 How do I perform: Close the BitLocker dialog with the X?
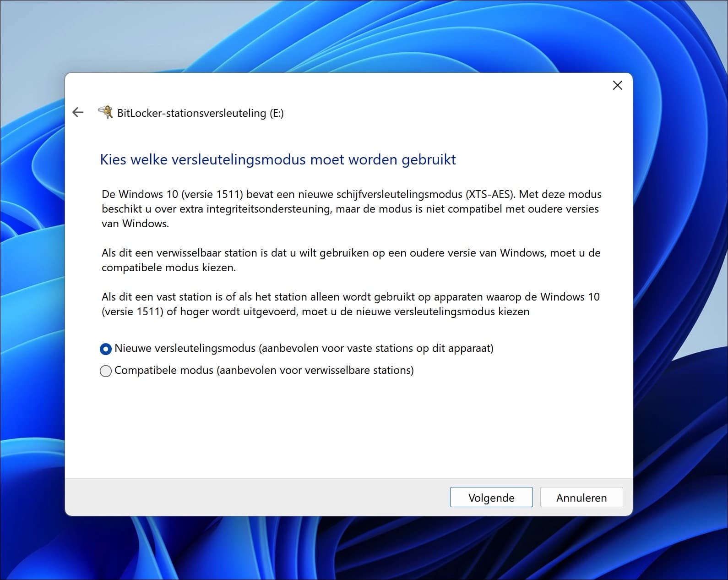[x=617, y=85]
